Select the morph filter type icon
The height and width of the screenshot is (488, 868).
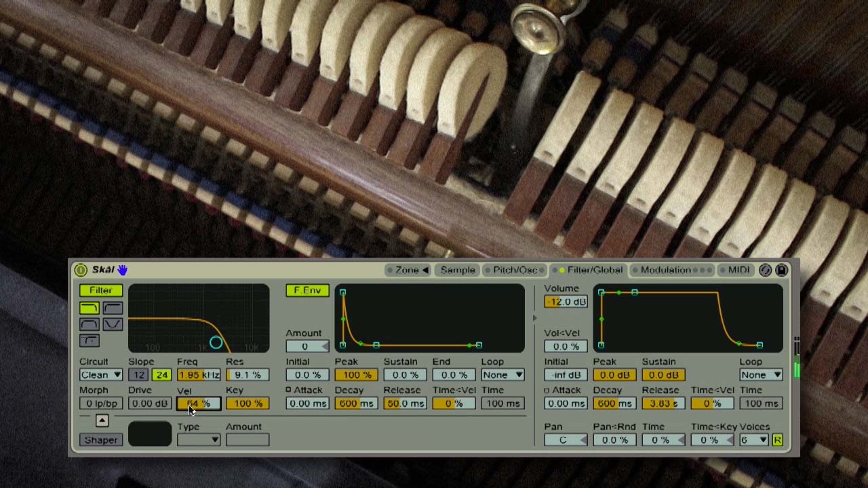[x=89, y=340]
